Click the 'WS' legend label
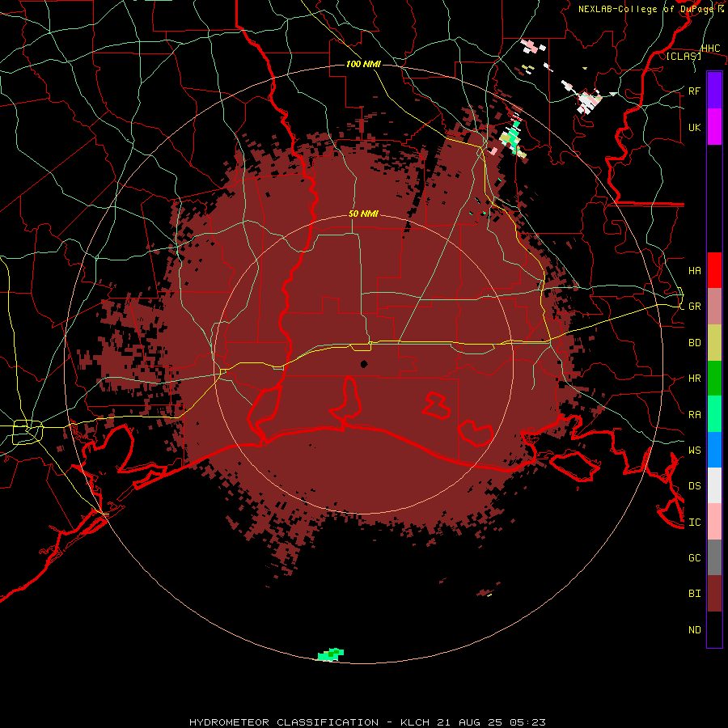728x728 pixels. (694, 450)
